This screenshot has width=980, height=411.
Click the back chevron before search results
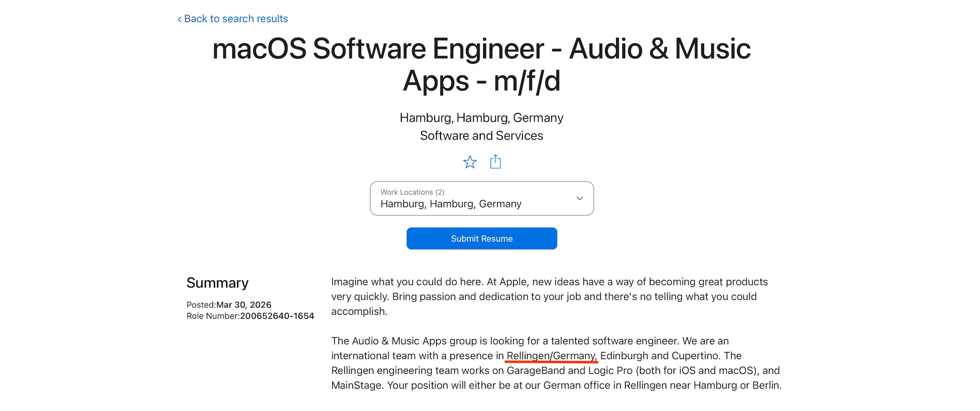pyautogui.click(x=179, y=19)
